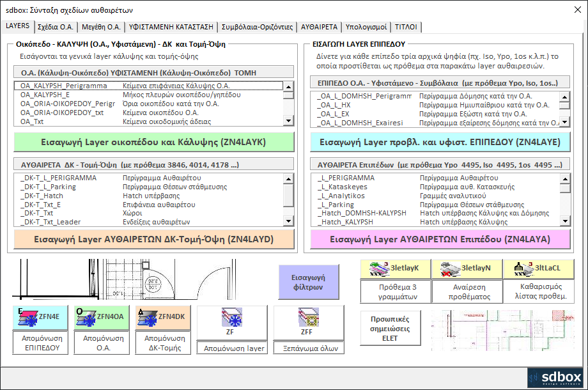Open the Συμβόλαια-Ορίζοντες tab
The height and width of the screenshot is (390, 588).
[x=257, y=27]
